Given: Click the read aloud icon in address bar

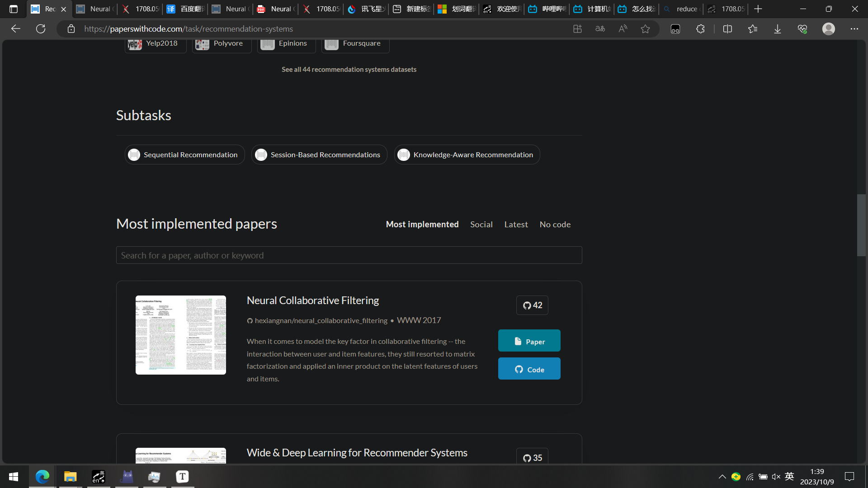Looking at the screenshot, I should pyautogui.click(x=623, y=29).
